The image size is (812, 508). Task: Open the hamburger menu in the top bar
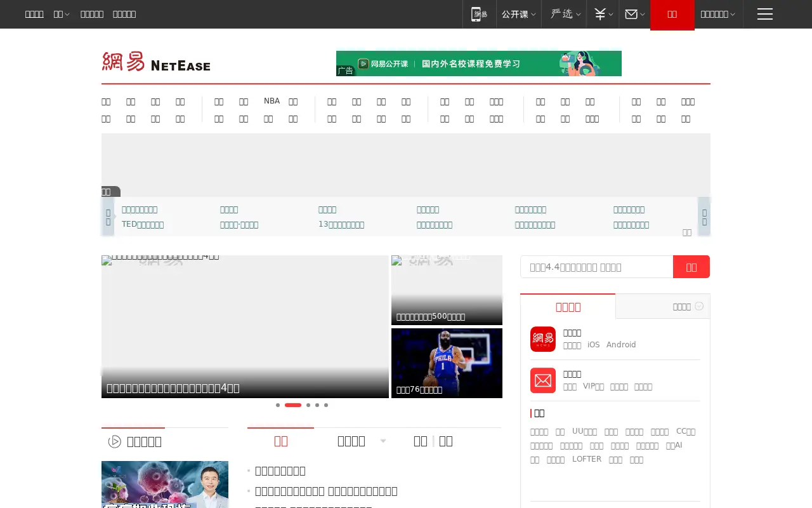[x=764, y=14]
